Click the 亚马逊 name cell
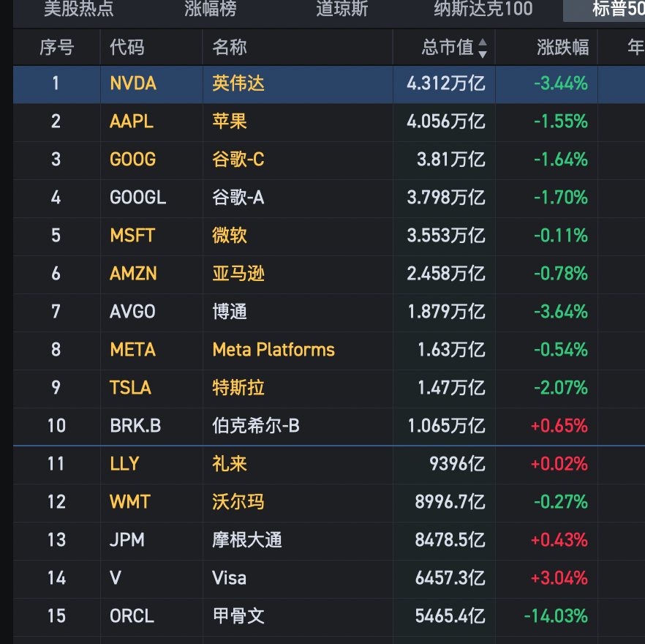 click(x=238, y=274)
